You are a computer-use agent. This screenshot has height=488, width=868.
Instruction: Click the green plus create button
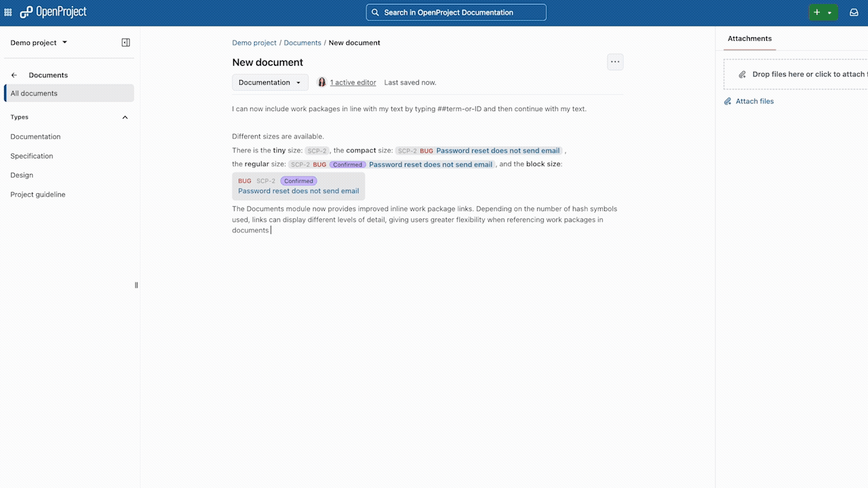pos(816,12)
